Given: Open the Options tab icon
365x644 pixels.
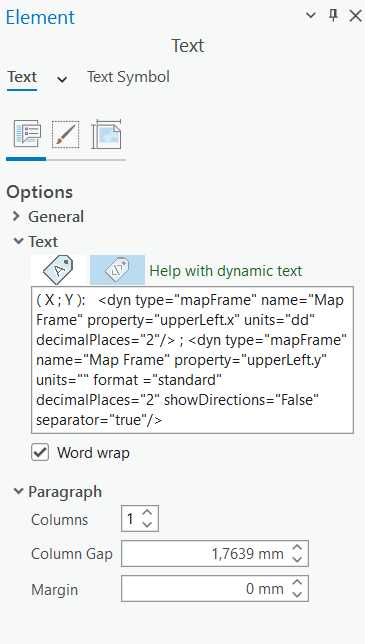Looking at the screenshot, I should 27,134.
